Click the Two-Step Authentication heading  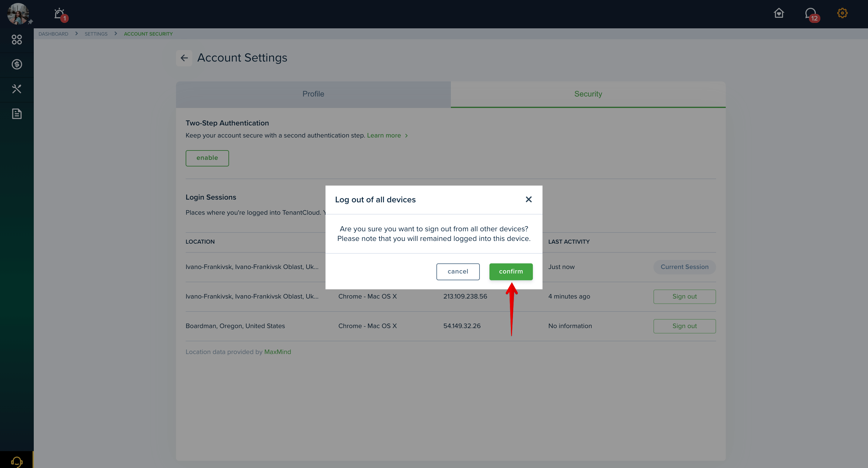coord(227,123)
